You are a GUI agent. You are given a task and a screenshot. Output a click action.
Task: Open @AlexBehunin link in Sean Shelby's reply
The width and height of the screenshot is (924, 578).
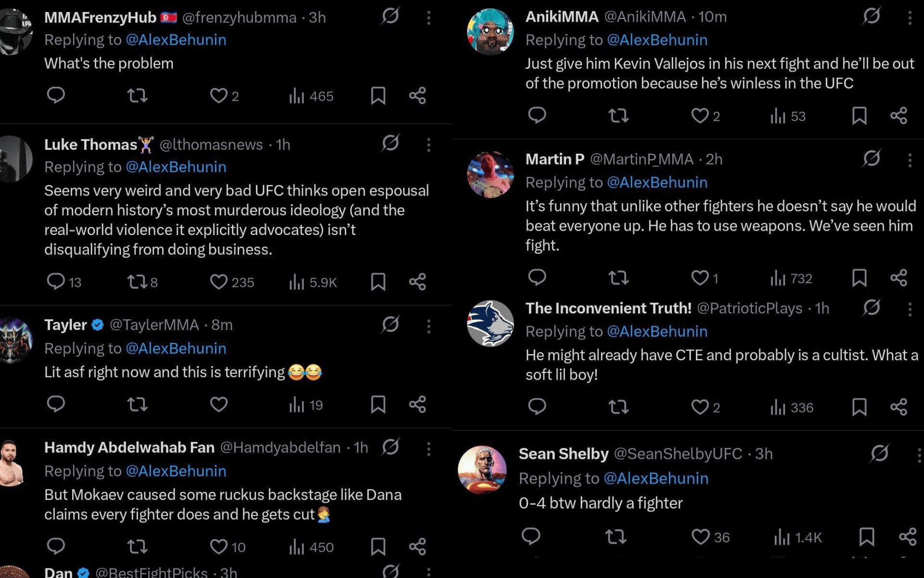[656, 478]
